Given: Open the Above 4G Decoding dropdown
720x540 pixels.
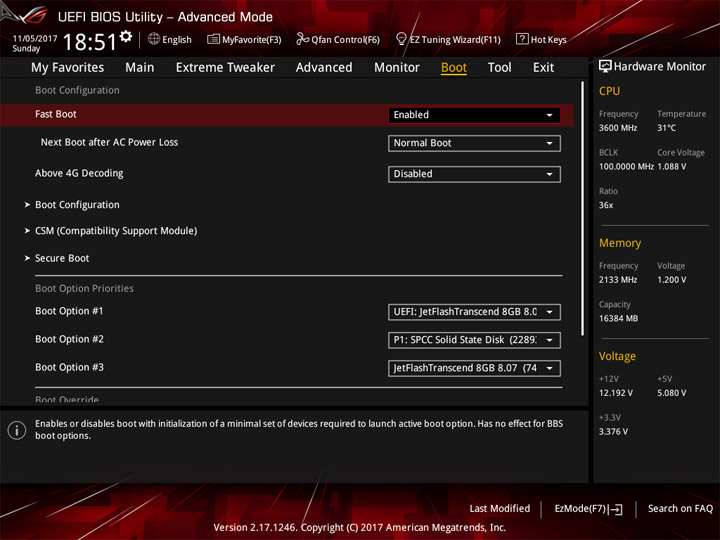Looking at the screenshot, I should [474, 174].
